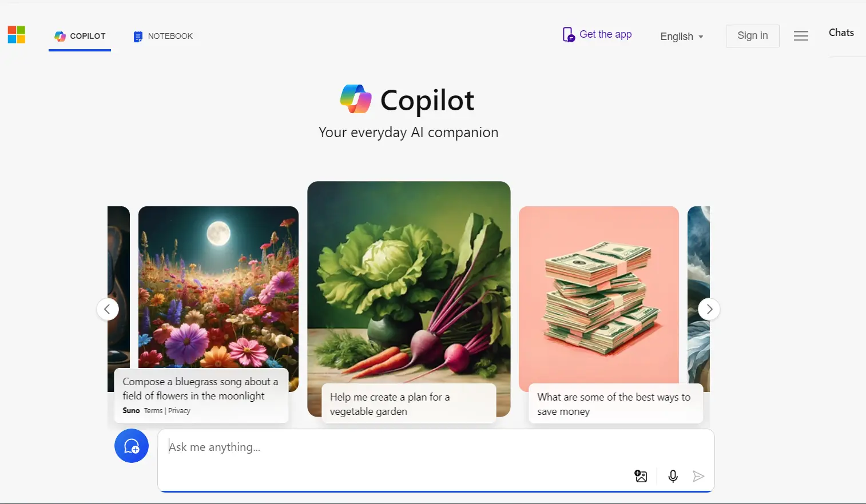Select the vegetable garden plan card
Image resolution: width=866 pixels, height=504 pixels.
pyautogui.click(x=409, y=302)
